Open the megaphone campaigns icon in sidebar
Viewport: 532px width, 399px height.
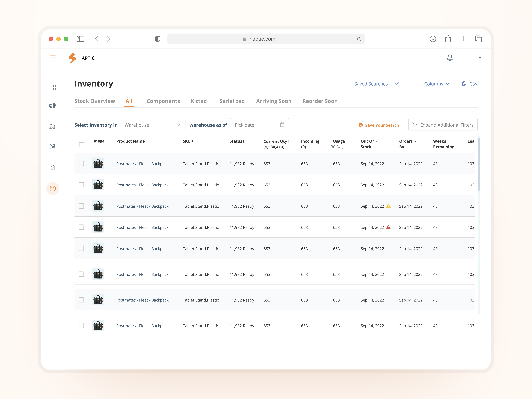pyautogui.click(x=53, y=106)
